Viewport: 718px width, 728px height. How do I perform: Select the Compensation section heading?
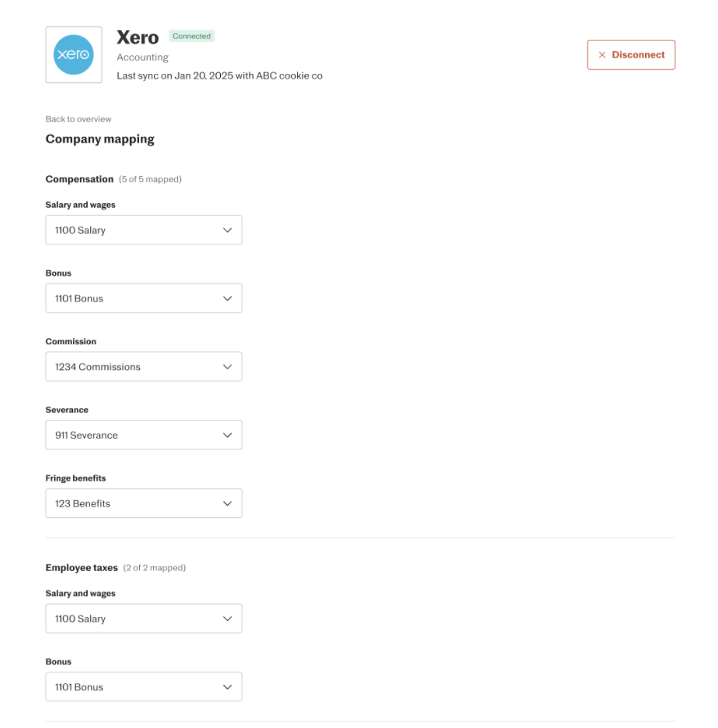80,179
